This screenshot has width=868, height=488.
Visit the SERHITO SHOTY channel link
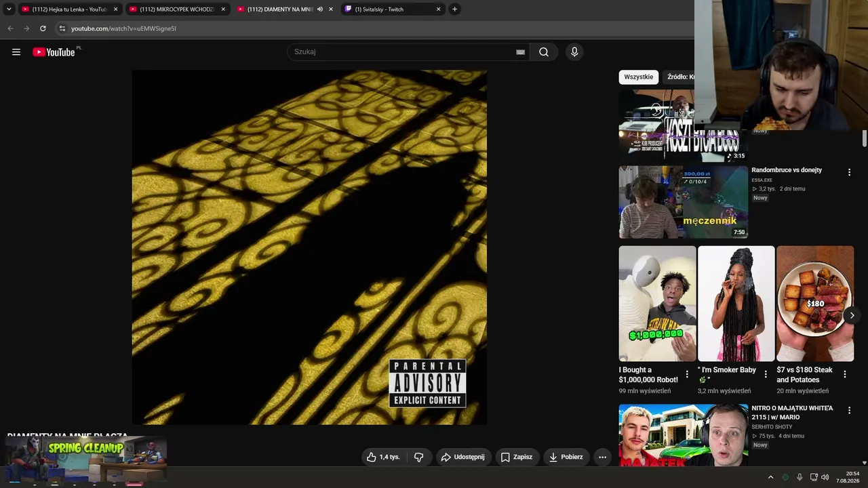click(772, 427)
